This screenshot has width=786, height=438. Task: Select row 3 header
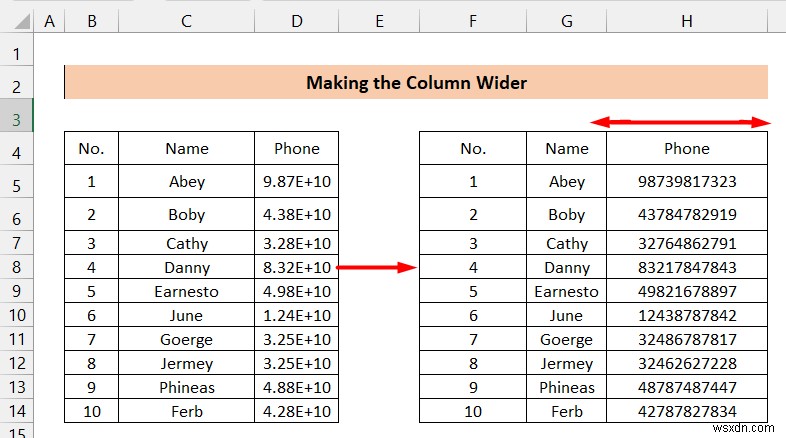point(17,120)
